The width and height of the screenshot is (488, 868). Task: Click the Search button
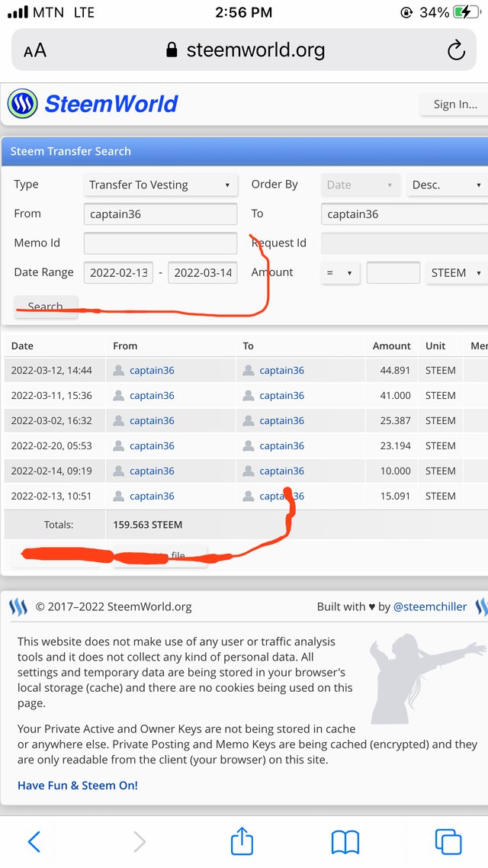point(46,307)
